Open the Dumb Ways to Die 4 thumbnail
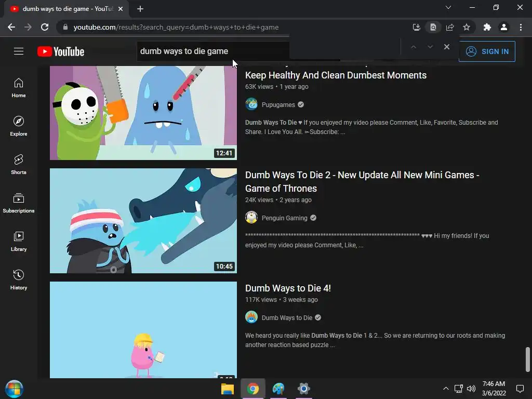Screen dimensions: 532x399 pyautogui.click(x=143, y=330)
